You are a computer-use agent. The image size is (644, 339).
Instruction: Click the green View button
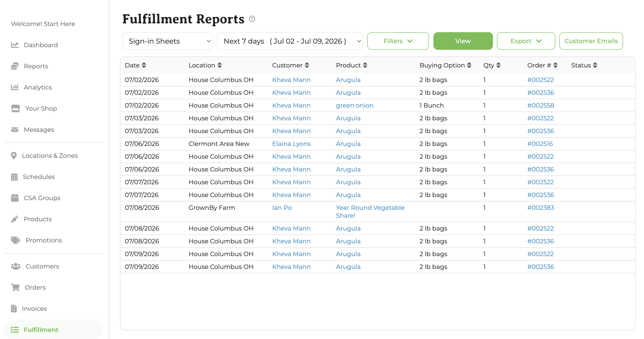click(463, 41)
